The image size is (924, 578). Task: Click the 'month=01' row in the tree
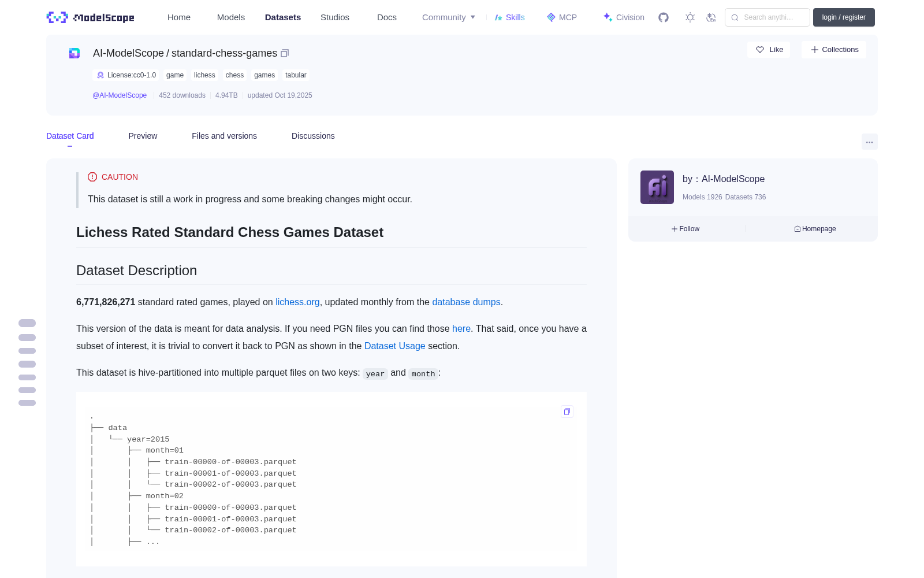(x=165, y=450)
